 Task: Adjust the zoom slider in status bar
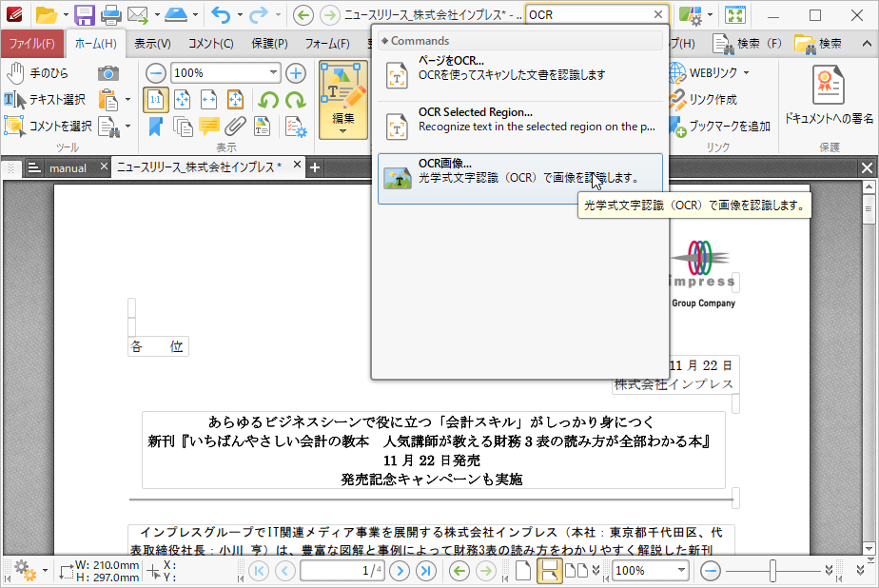(772, 571)
